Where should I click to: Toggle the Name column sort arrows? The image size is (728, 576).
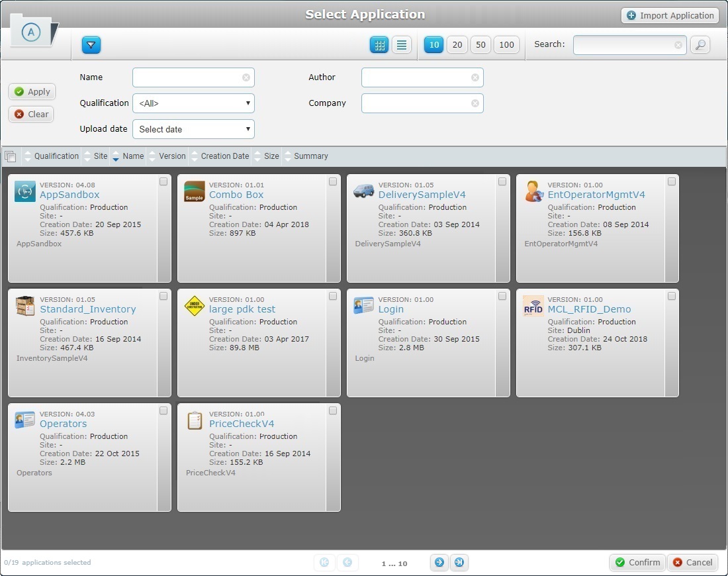118,156
